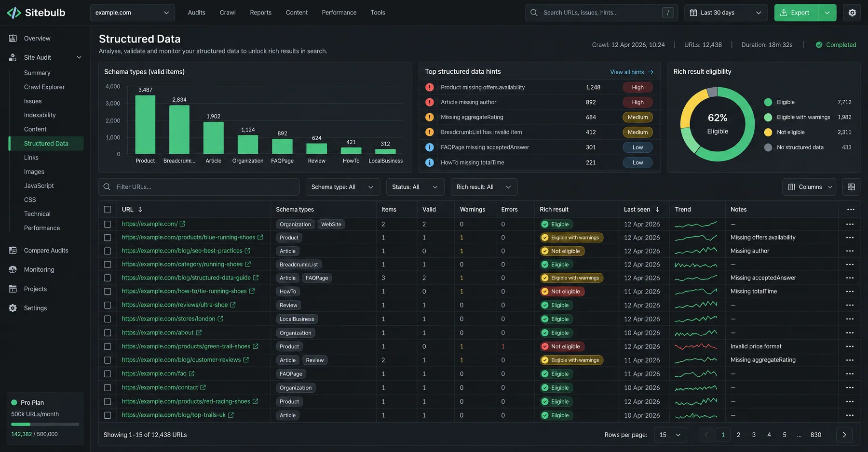Select checkbox for stores/london row
This screenshot has height=452, width=868.
108,319
